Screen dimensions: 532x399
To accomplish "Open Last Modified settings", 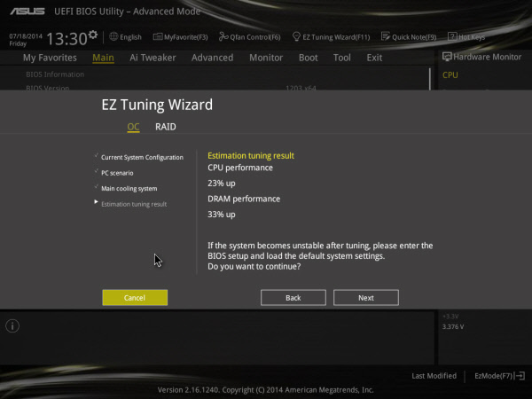I will click(434, 376).
